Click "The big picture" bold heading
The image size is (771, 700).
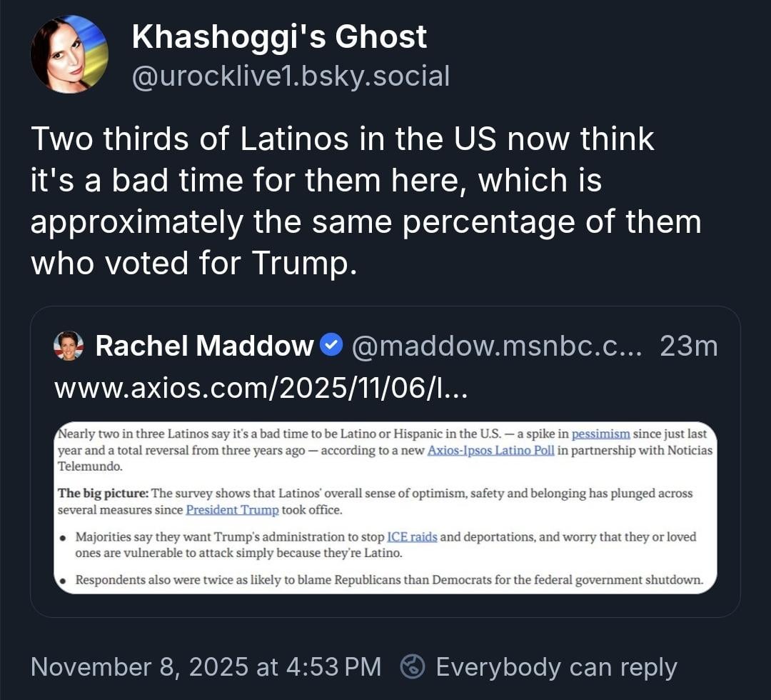[x=103, y=494]
